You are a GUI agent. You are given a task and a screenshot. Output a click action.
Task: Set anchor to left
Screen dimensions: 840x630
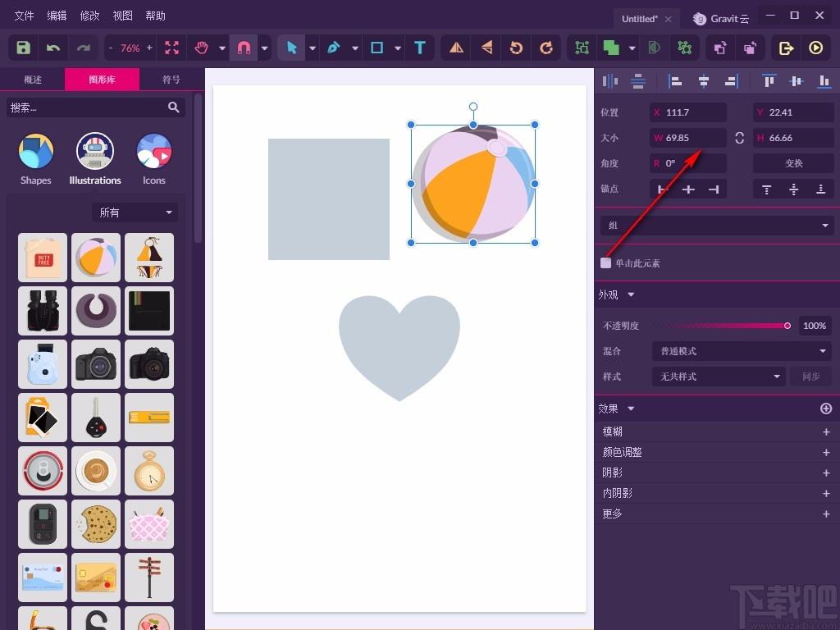663,189
